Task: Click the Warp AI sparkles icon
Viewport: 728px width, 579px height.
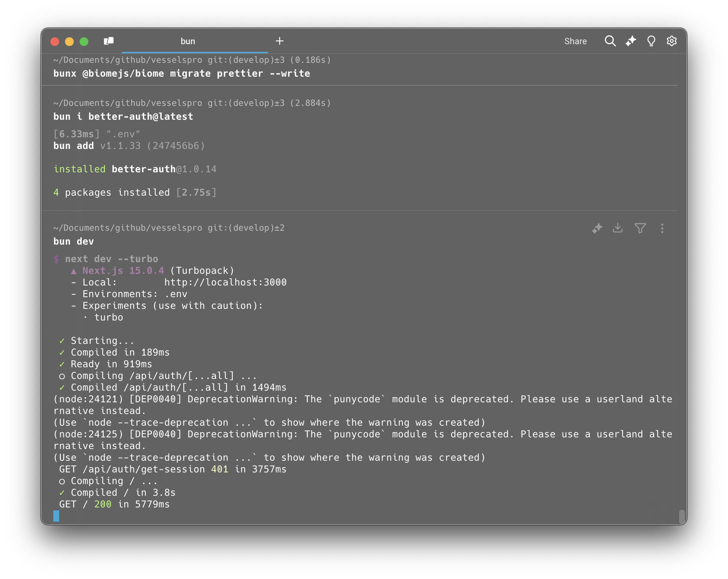Action: pyautogui.click(x=631, y=41)
